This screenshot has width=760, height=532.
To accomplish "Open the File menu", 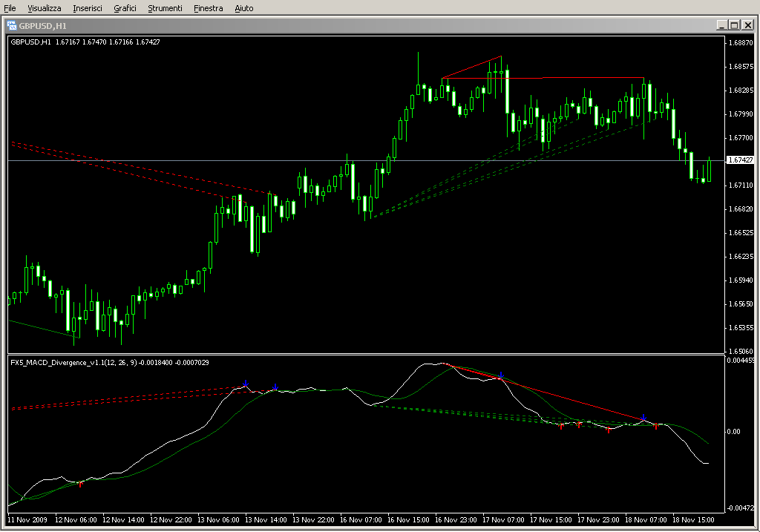I will tap(10, 8).
